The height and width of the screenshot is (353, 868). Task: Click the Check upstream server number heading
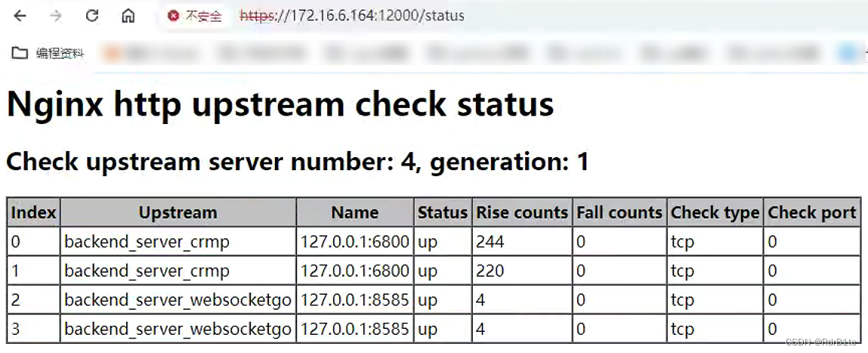[x=298, y=162]
